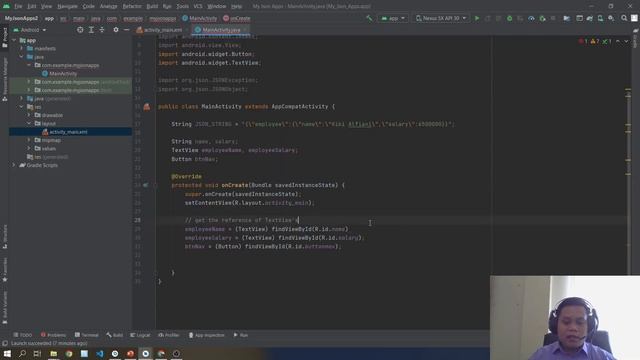Click the Windows Start button
This screenshot has width=640, height=360.
click(x=7, y=353)
